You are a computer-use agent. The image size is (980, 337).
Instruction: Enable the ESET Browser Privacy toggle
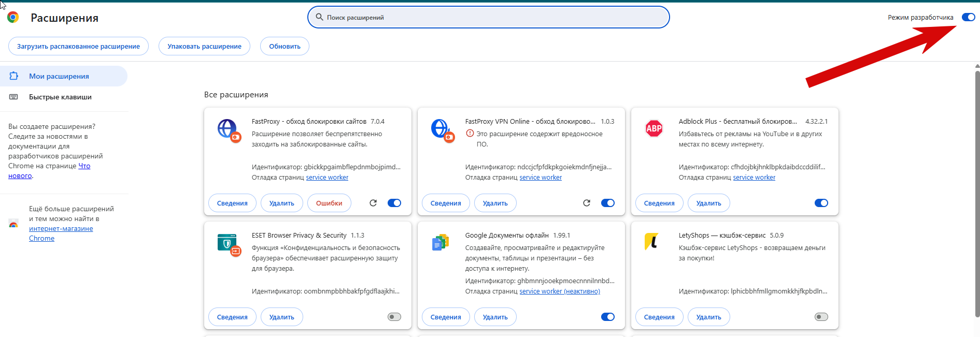coord(394,317)
